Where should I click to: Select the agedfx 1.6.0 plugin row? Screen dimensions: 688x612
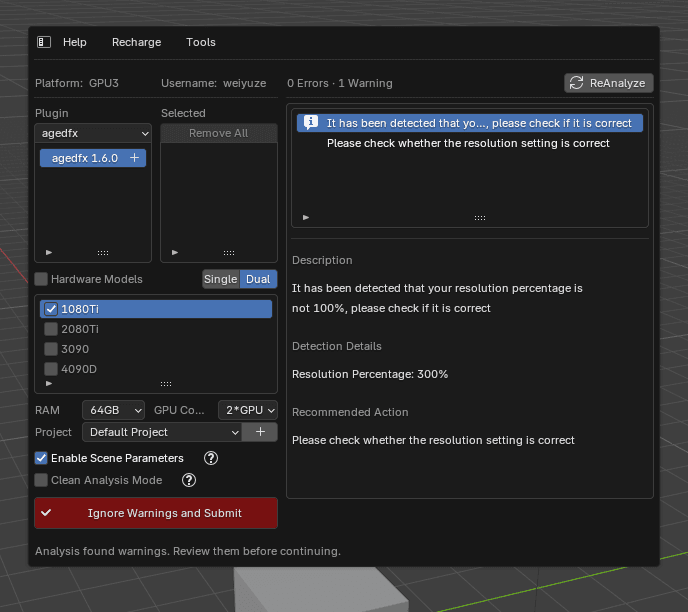93,158
